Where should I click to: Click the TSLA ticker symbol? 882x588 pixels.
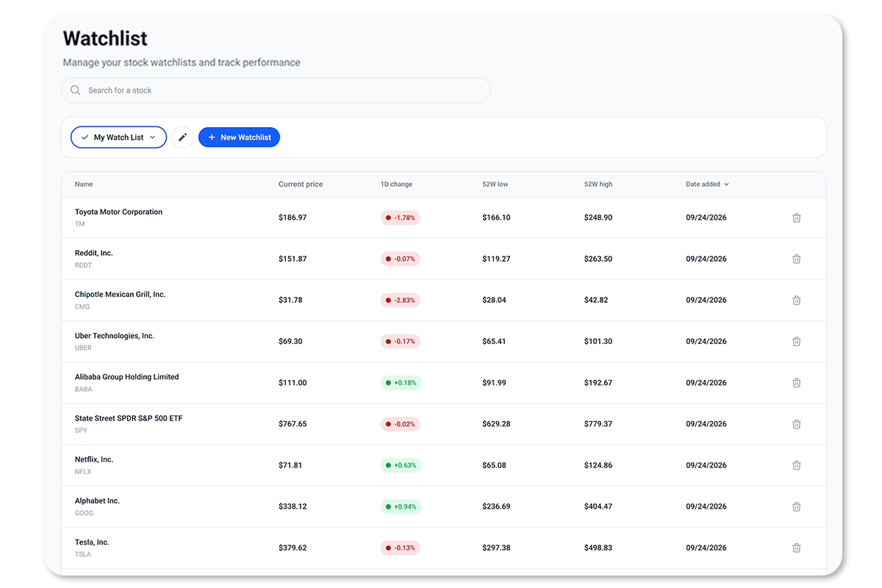pos(83,554)
